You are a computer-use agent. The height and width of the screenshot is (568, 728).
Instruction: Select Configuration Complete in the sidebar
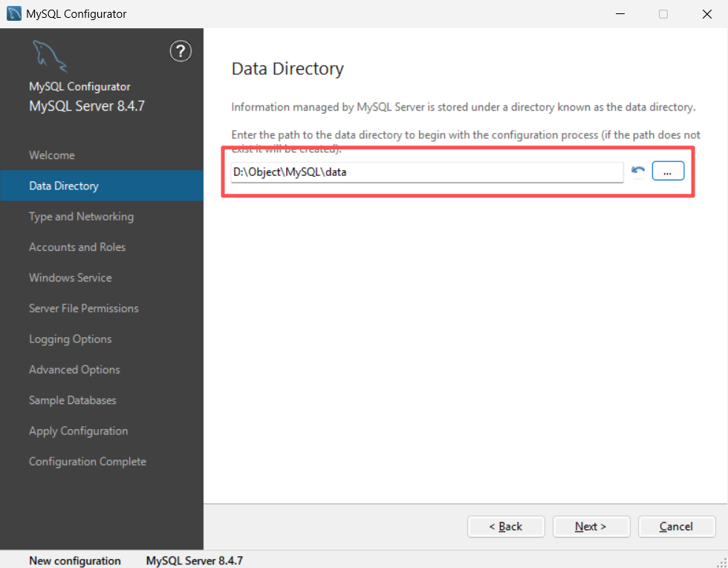[88, 462]
